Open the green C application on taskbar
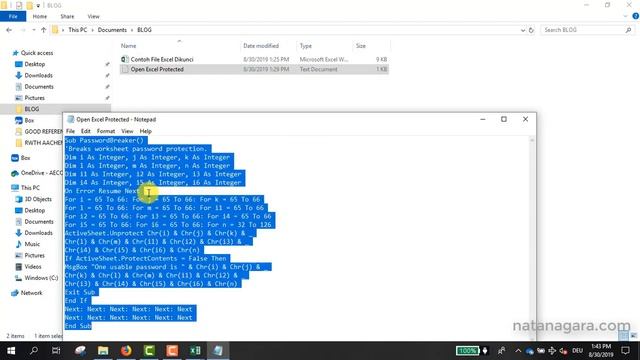 pos(149,351)
